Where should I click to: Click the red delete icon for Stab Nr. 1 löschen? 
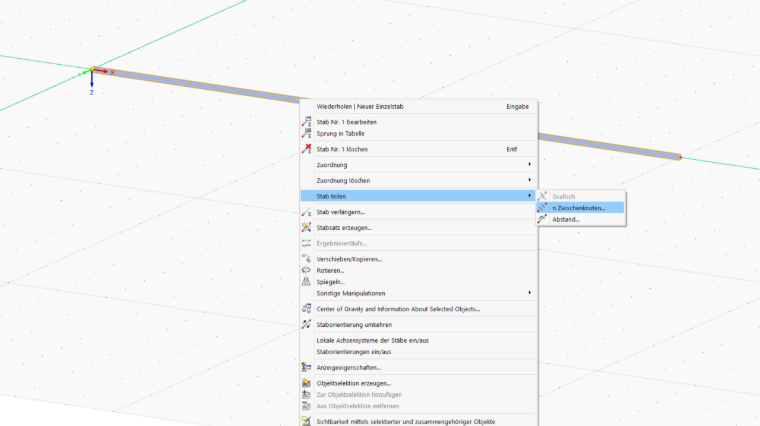point(306,149)
